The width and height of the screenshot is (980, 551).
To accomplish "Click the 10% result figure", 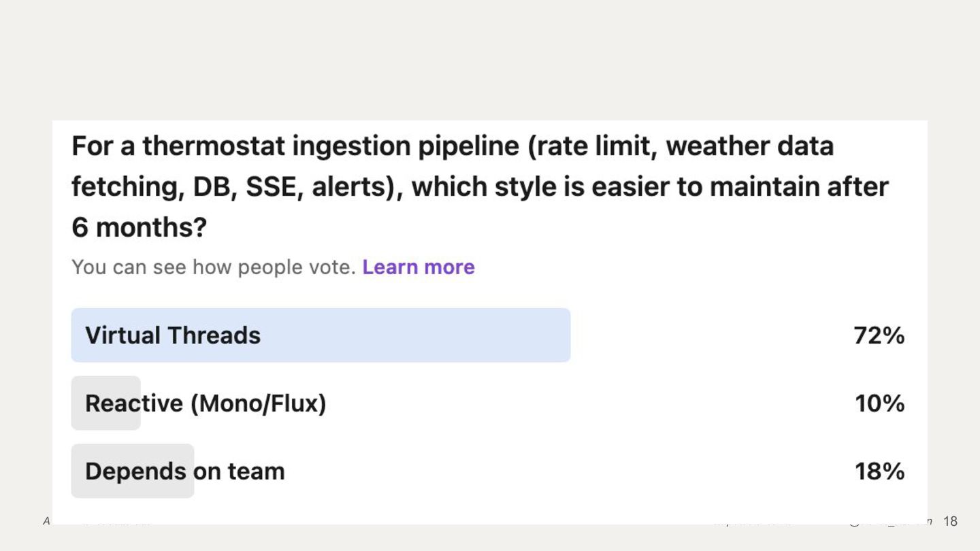I will [879, 403].
